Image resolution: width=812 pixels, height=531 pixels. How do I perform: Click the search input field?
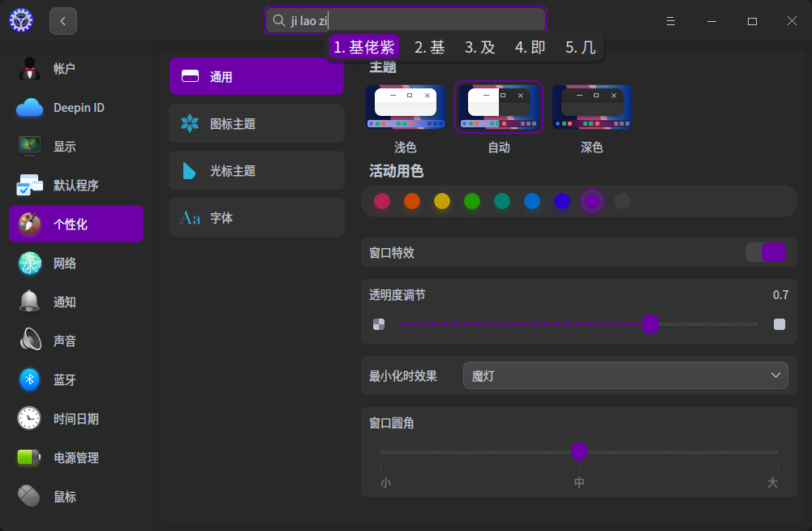coord(406,21)
